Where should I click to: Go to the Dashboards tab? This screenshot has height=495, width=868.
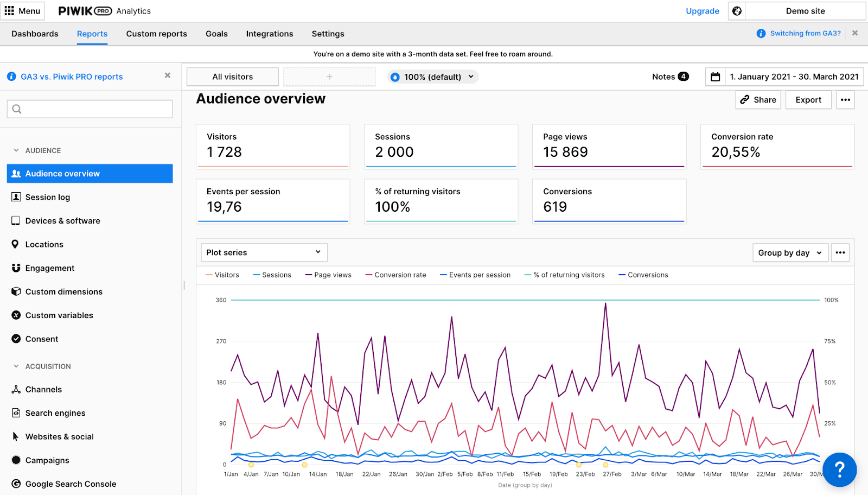(35, 34)
